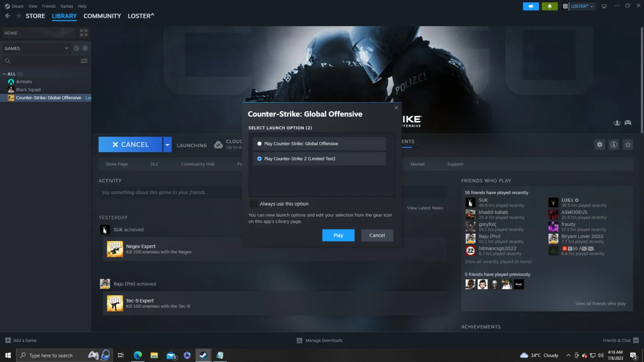
Task: Open the View menu
Action: tap(33, 6)
